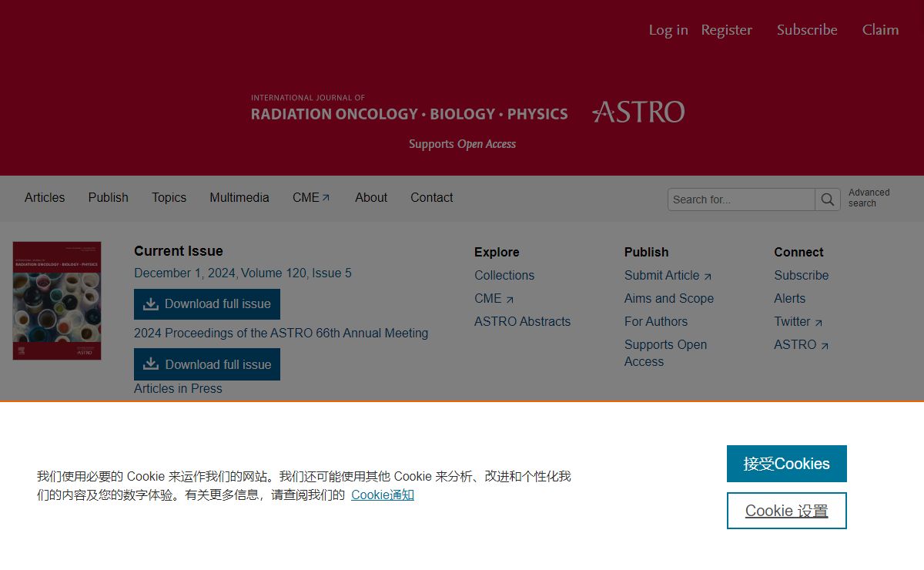Open Twitter external link
Image resolution: width=924 pixels, height=570 pixels.
(798, 322)
